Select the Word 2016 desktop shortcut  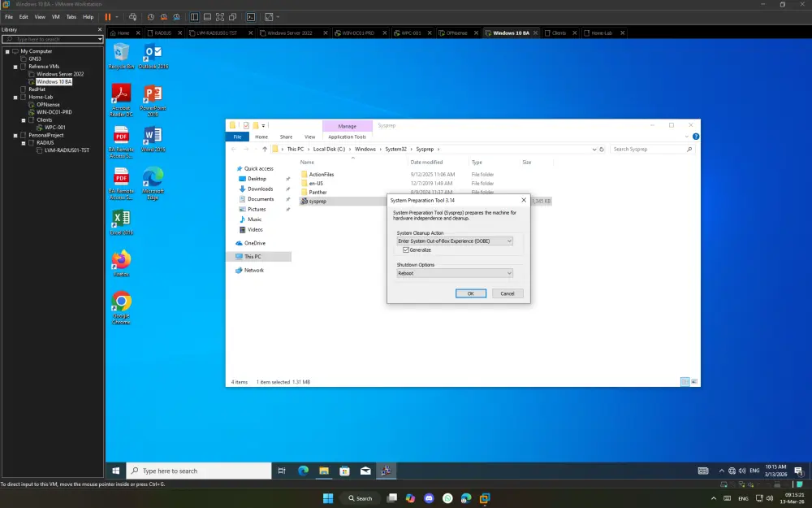coord(153,139)
